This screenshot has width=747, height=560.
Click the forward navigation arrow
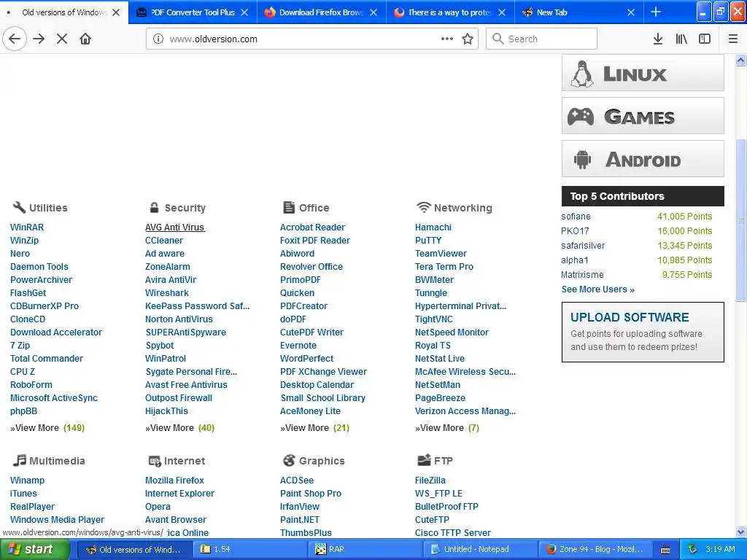coord(39,39)
